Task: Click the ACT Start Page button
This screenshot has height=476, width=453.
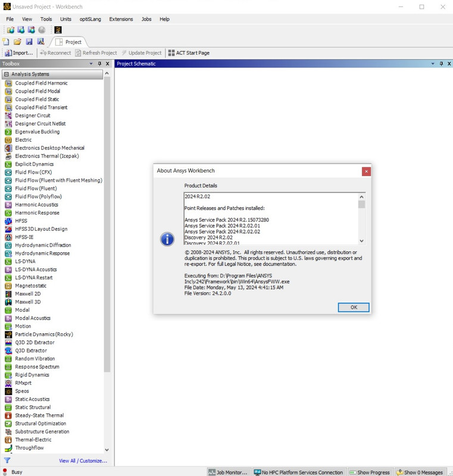Action: click(x=189, y=53)
